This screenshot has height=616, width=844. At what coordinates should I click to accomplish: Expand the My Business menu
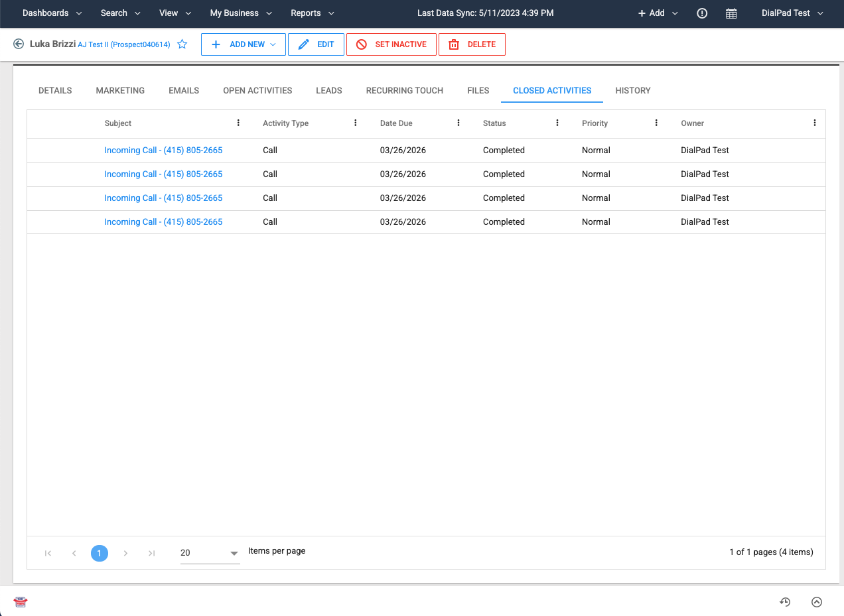coord(241,13)
